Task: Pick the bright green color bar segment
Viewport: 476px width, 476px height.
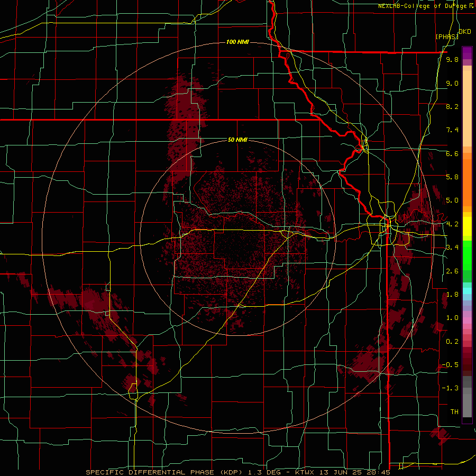Action: coord(467,255)
